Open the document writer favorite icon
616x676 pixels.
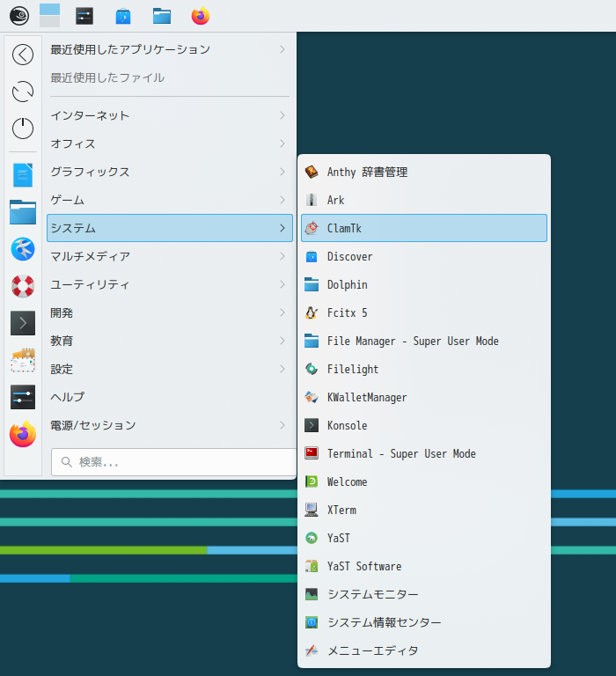click(23, 175)
